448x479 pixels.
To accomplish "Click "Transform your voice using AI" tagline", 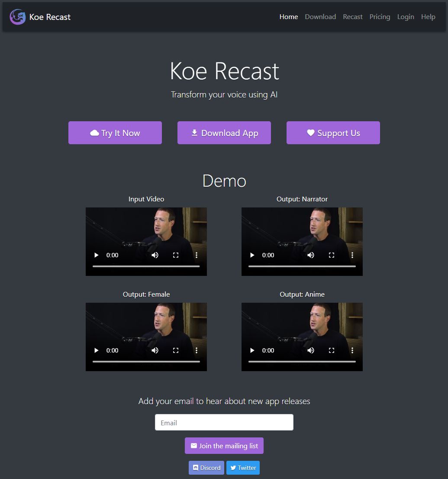I will [x=224, y=95].
